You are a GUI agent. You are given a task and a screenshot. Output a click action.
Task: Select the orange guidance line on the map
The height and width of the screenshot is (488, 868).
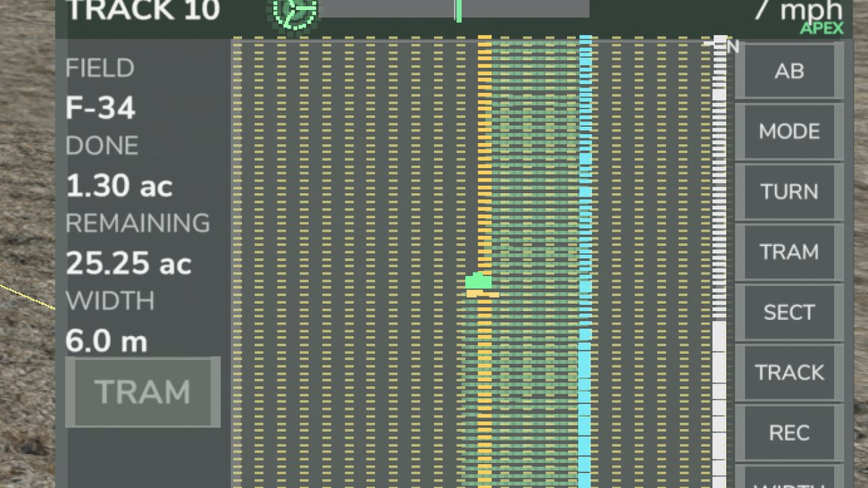484,262
